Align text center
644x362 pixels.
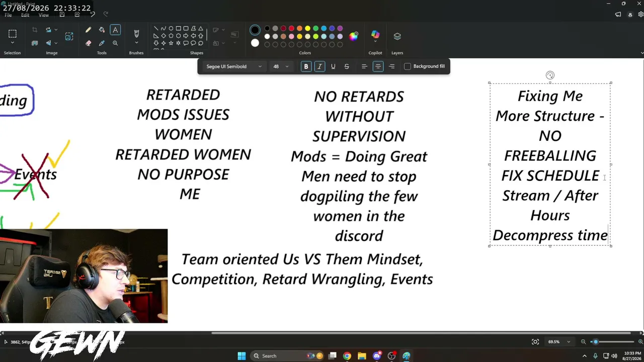(378, 66)
